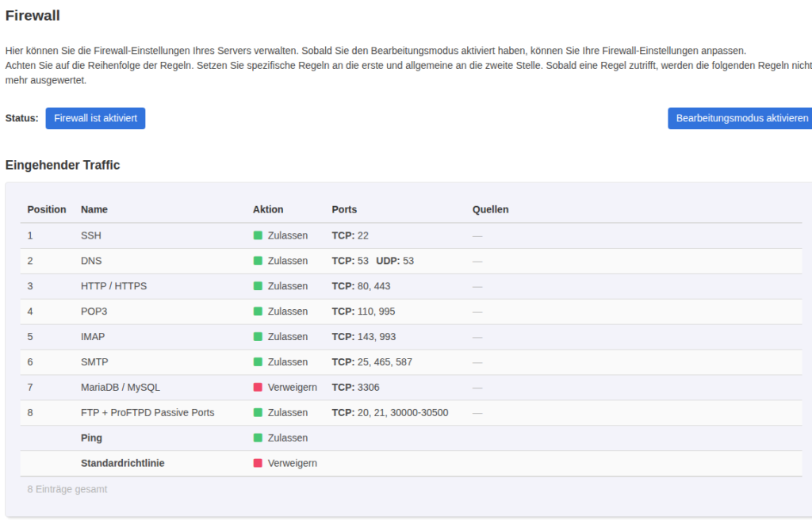Click the 'TCP: 80, 443' ports cell
Viewport: 812px width, 520px height.
(362, 286)
